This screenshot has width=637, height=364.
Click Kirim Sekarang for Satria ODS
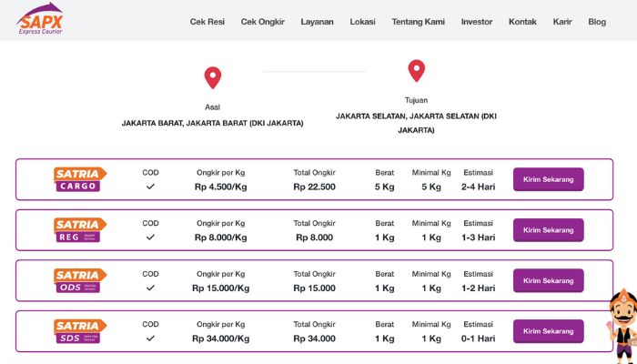(549, 280)
